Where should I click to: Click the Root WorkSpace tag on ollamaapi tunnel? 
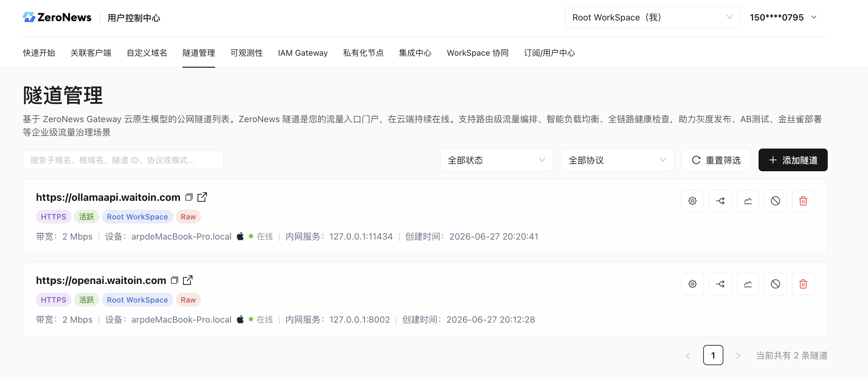click(x=137, y=217)
